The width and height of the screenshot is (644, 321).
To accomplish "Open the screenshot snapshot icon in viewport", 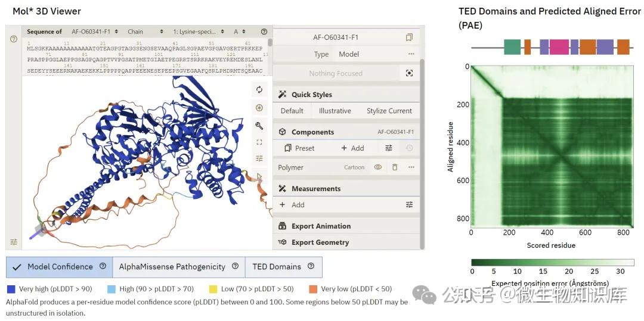I will pyautogui.click(x=259, y=108).
